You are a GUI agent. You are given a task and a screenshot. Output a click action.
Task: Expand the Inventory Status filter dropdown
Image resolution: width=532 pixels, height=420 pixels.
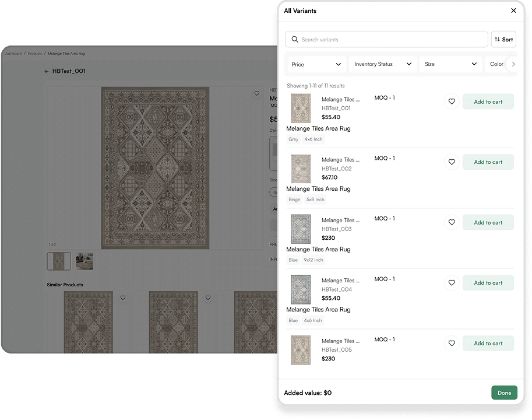(383, 64)
